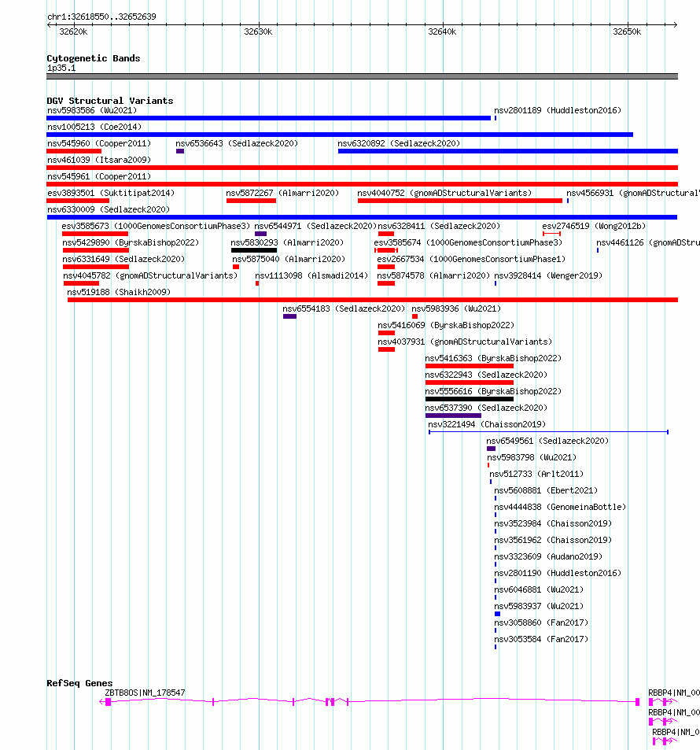Click the 32640k ruler tick label

(x=442, y=31)
